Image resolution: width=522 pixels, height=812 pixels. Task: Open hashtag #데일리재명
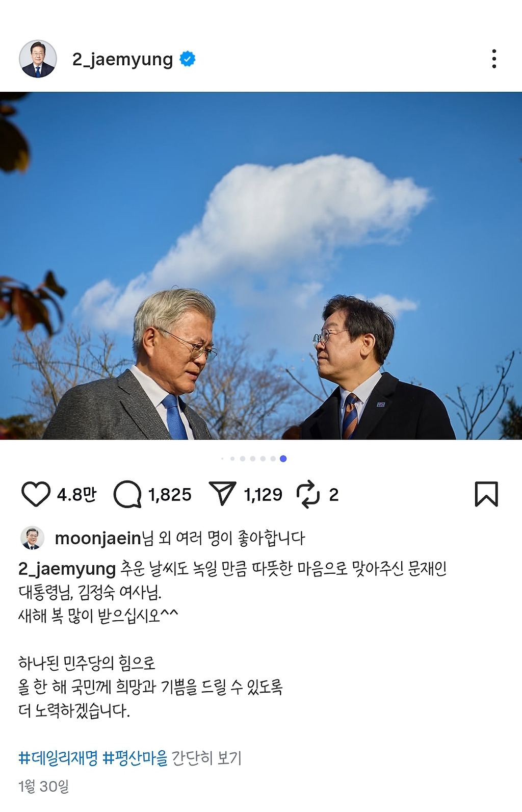58,758
